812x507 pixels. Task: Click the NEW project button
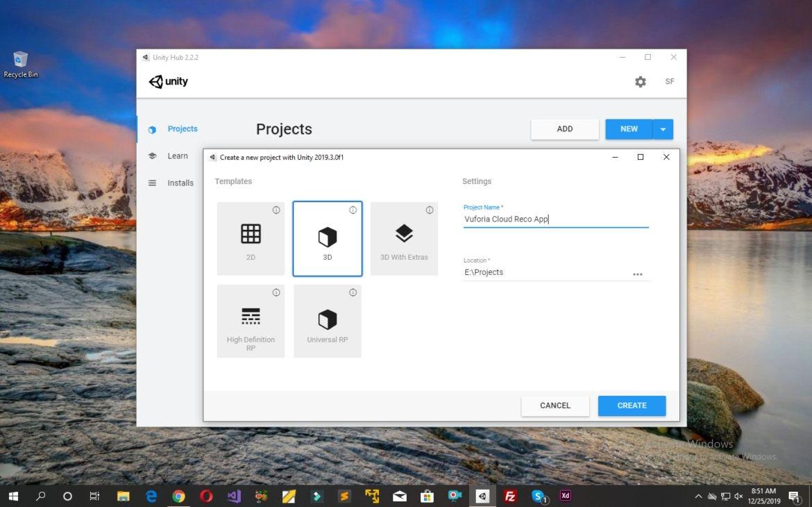(x=629, y=129)
